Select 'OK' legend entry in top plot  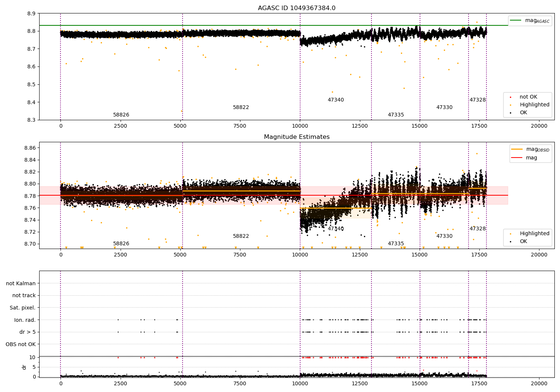click(519, 113)
